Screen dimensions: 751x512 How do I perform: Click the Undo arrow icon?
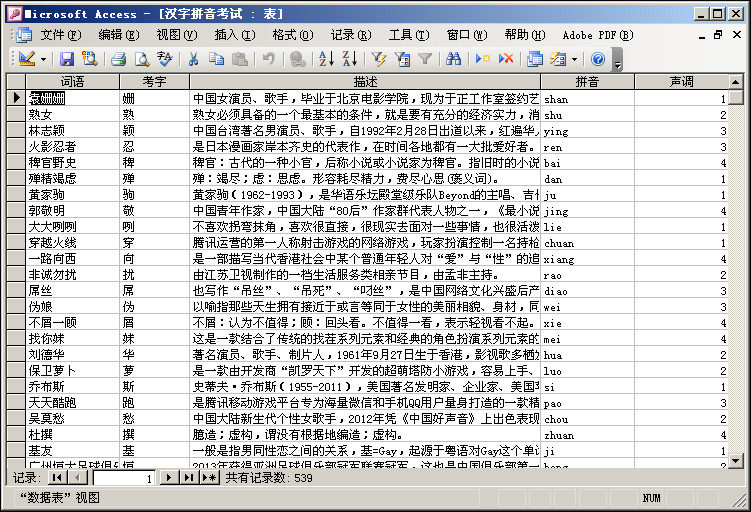(269, 59)
